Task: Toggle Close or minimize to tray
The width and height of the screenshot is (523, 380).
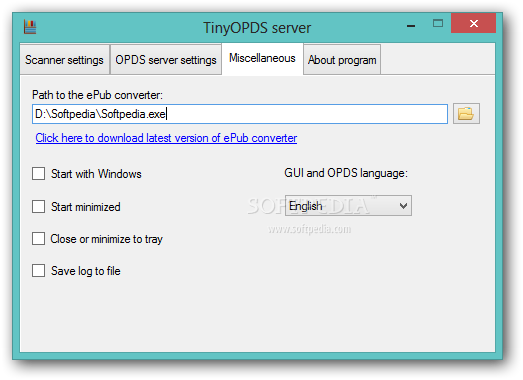Action: (38, 239)
